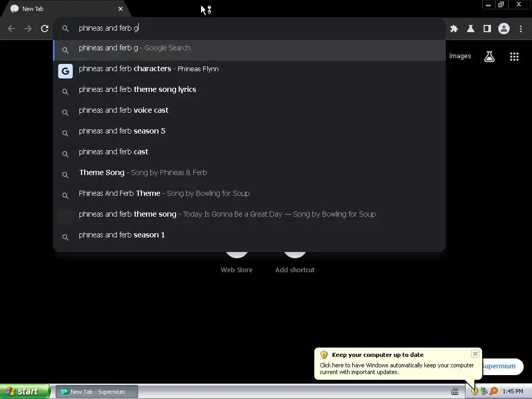Image resolution: width=532 pixels, height=399 pixels.
Task: Close the New Tab tab
Action: pos(121,9)
